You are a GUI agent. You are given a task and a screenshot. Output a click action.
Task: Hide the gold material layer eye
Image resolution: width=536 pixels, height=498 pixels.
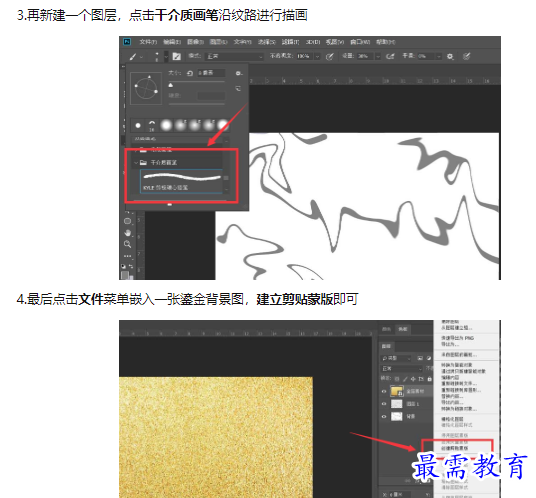click(x=384, y=391)
